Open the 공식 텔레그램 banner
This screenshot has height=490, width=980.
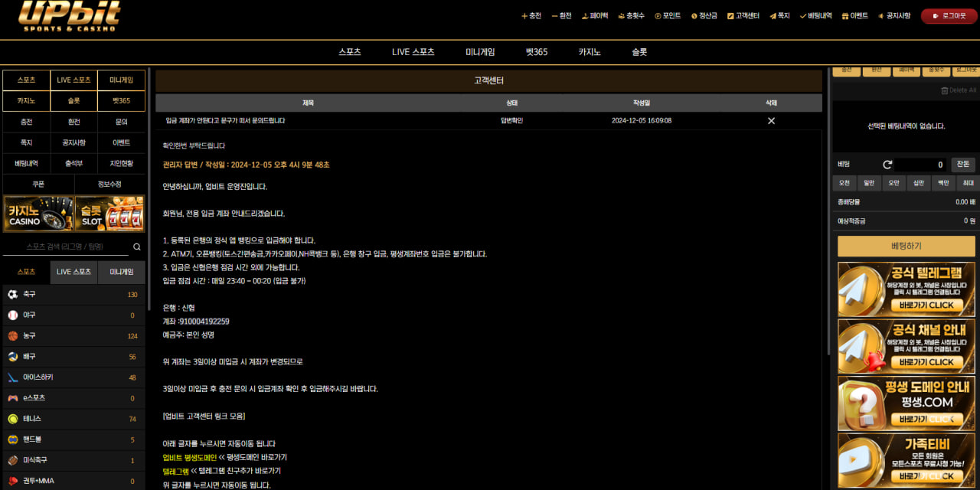click(x=906, y=289)
